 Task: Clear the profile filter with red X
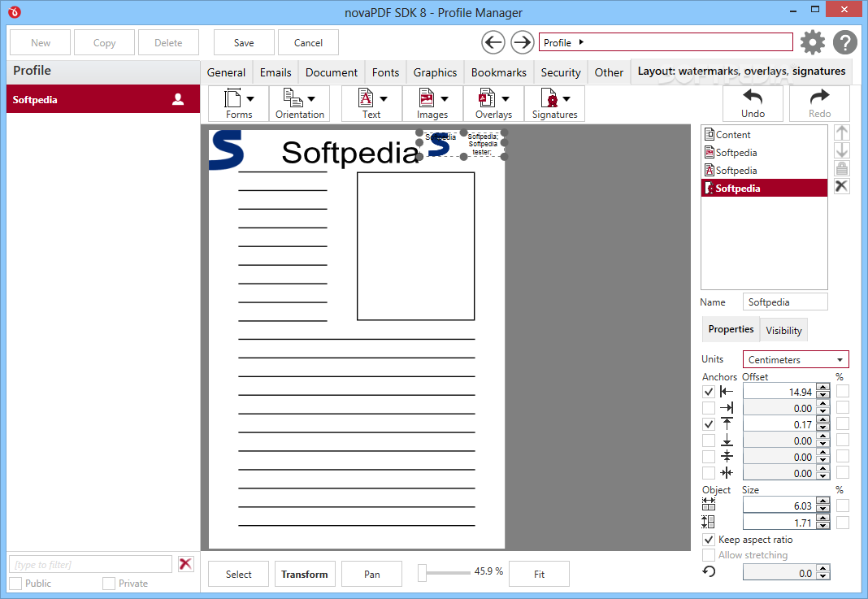(185, 564)
